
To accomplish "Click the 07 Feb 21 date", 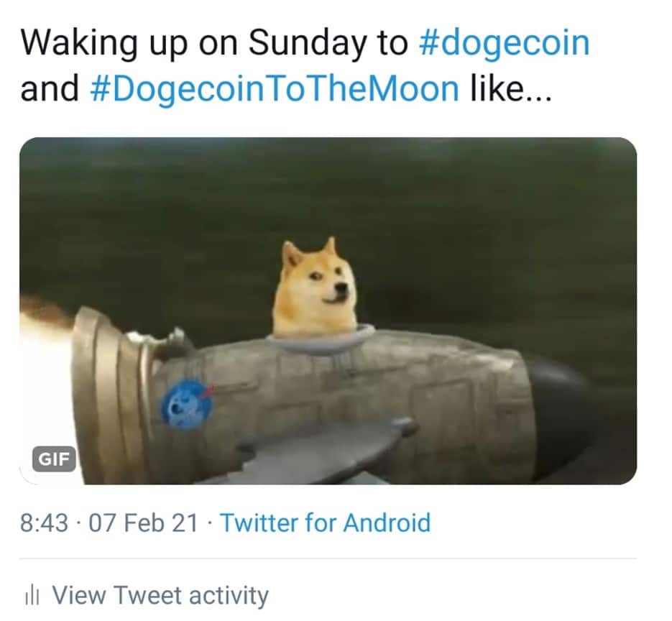I will (x=142, y=523).
